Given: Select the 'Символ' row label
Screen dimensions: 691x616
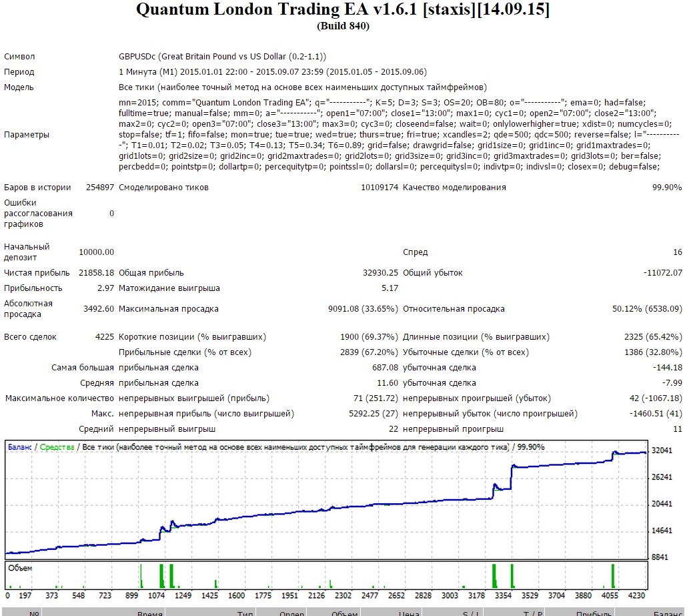Looking at the screenshot, I should [19, 57].
